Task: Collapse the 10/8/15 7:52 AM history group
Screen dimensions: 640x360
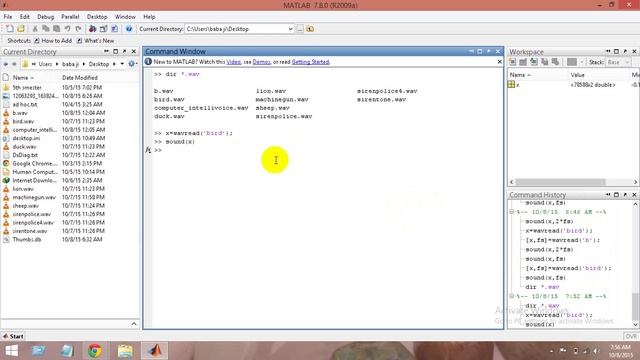Action: tap(511, 296)
